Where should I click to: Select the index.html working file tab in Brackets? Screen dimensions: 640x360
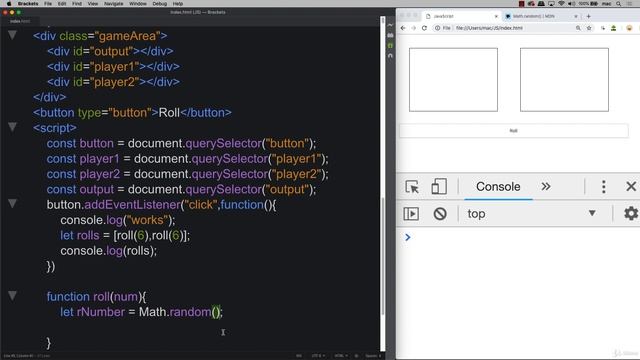tap(20, 21)
